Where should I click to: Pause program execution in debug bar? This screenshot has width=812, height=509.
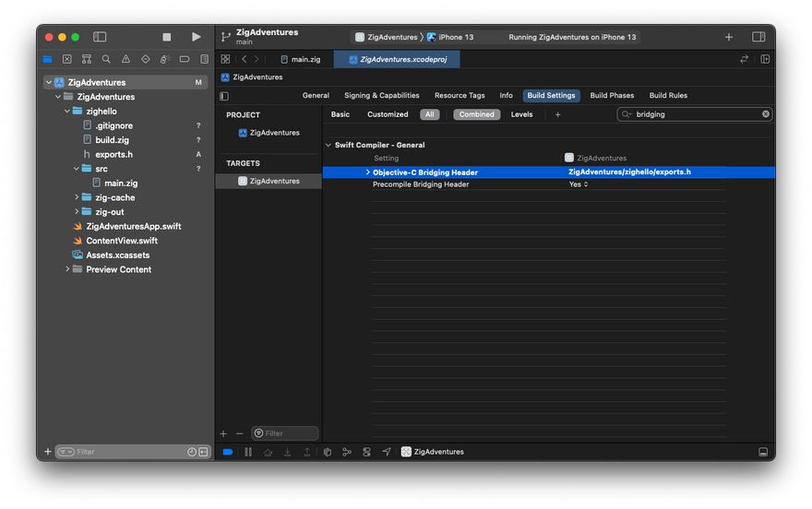[x=248, y=452]
